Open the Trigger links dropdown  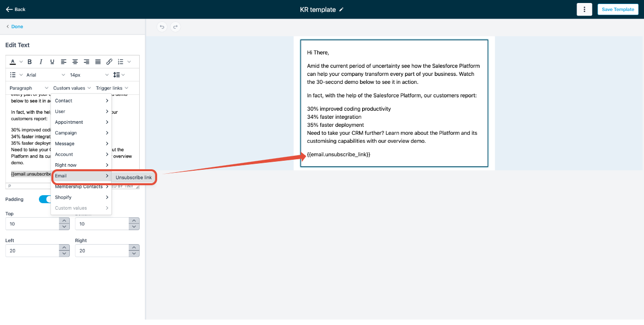[x=112, y=88]
